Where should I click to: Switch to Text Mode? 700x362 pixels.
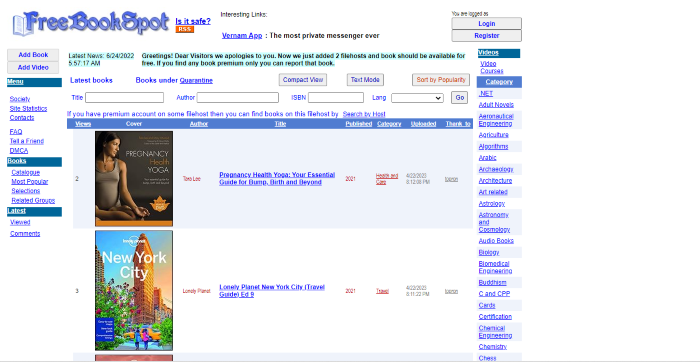click(365, 79)
